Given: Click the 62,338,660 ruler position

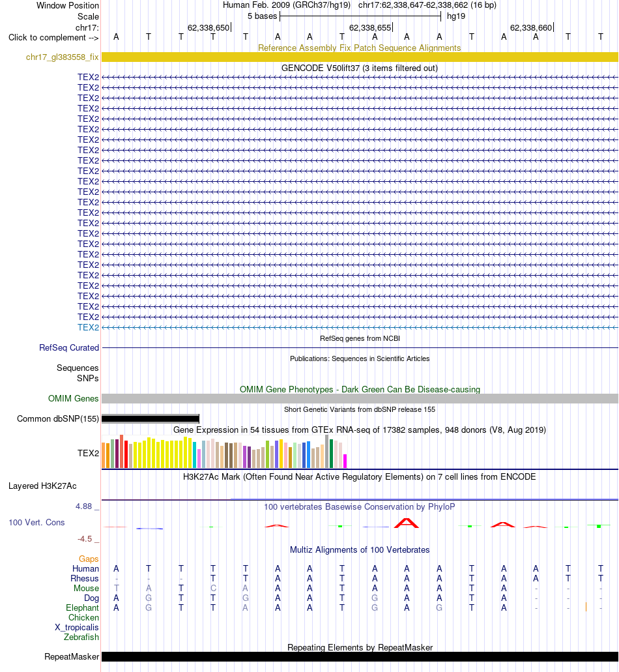Looking at the screenshot, I should (531, 28).
